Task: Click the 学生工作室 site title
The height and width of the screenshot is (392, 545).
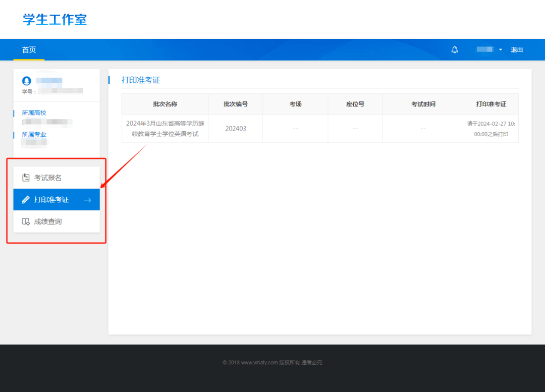Action: (x=55, y=20)
